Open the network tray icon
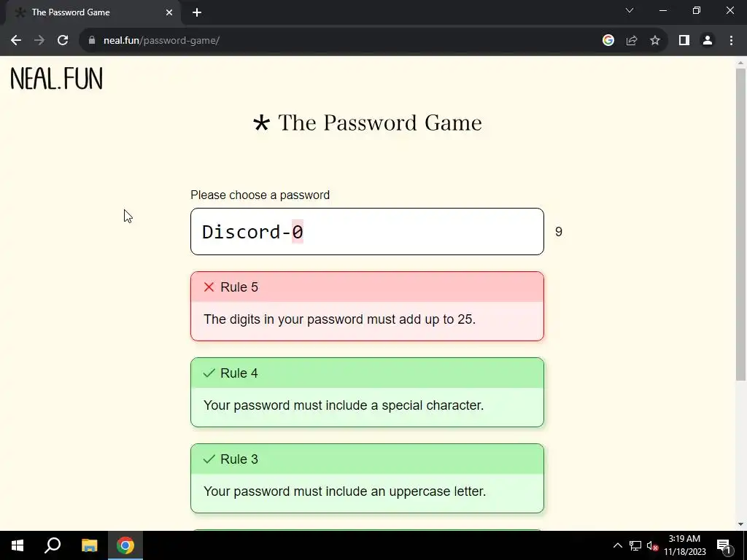747x560 pixels. tap(635, 545)
